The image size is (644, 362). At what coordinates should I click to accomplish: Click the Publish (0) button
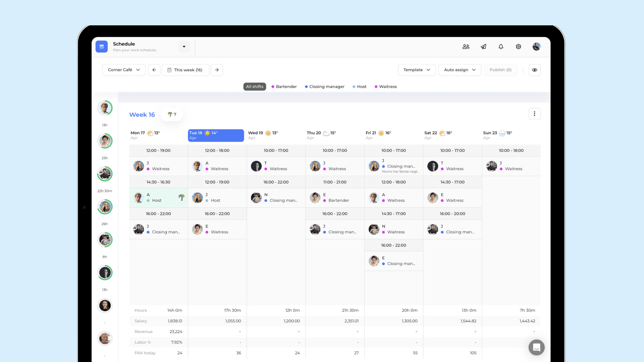[501, 70]
